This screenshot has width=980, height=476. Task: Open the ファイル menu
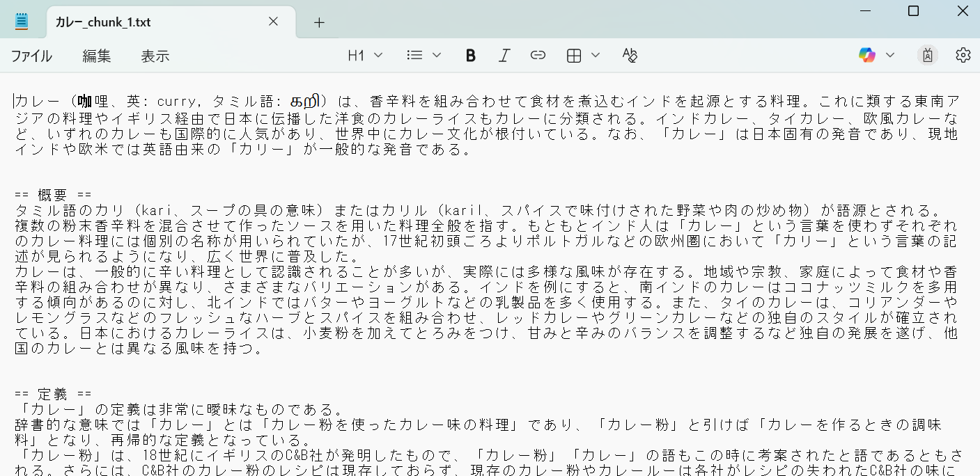[31, 56]
